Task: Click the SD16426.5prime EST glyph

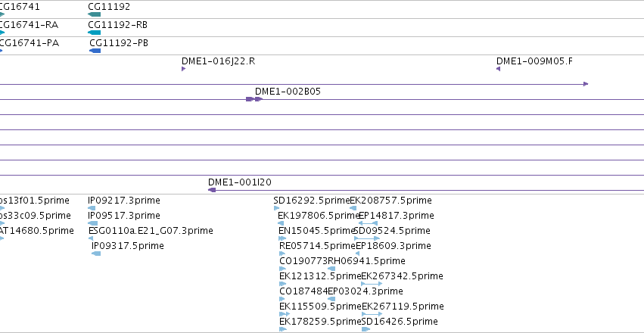Action: tap(366, 329)
